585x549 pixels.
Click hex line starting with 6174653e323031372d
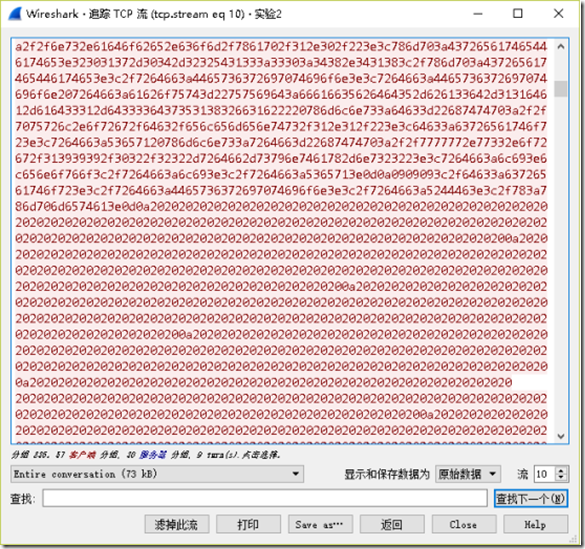281,62
